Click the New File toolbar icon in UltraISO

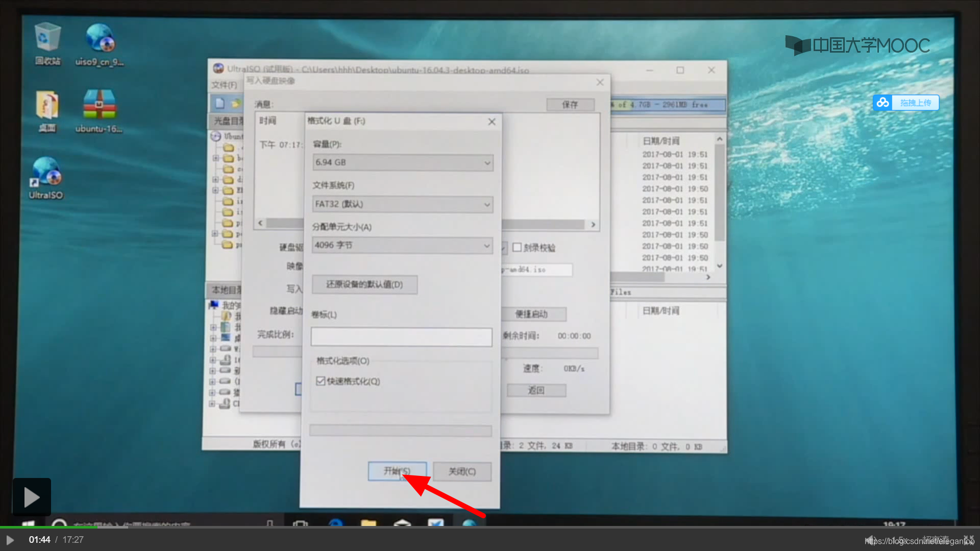tap(220, 103)
